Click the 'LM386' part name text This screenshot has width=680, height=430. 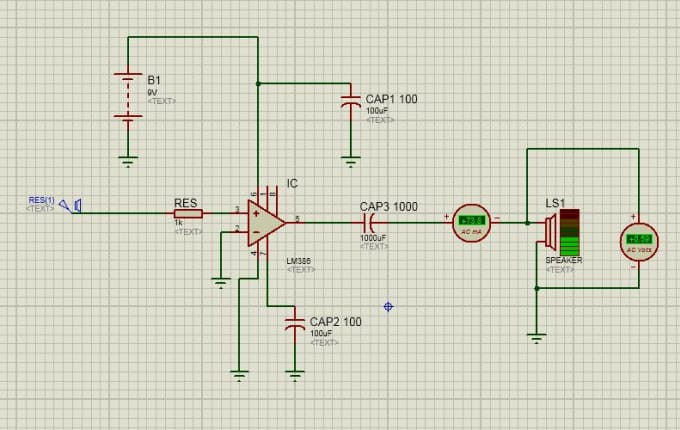pyautogui.click(x=298, y=261)
